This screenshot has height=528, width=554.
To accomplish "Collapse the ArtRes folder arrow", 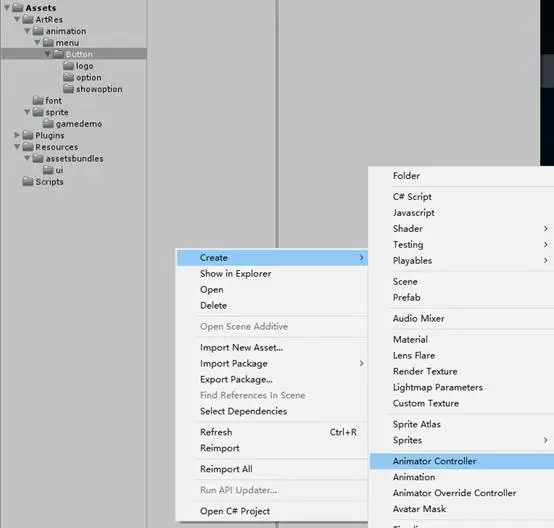I will click(x=17, y=19).
